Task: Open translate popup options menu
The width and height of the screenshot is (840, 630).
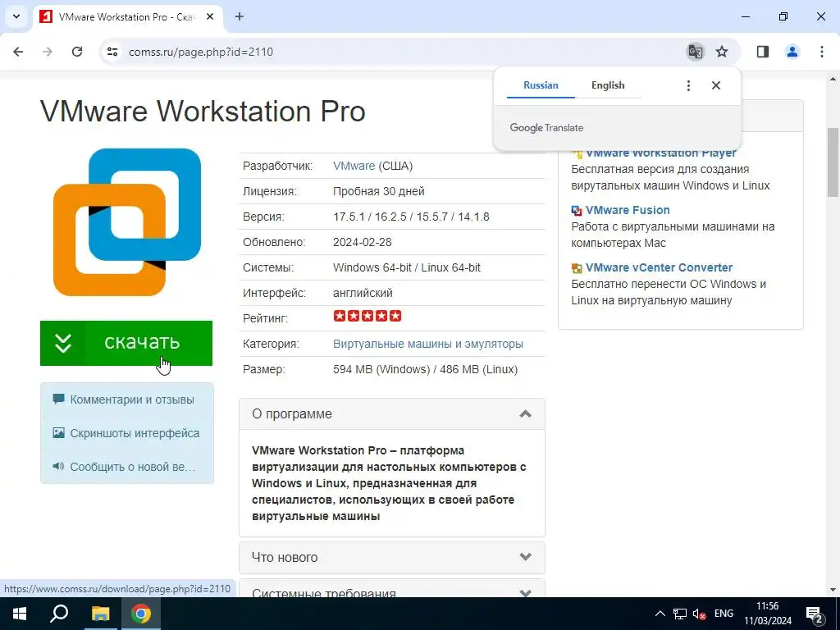Action: pyautogui.click(x=688, y=85)
